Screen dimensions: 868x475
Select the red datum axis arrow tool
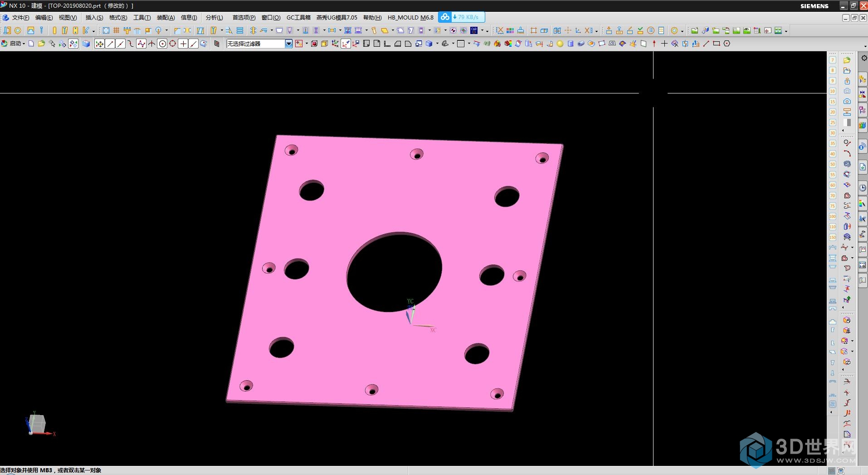coord(654,44)
